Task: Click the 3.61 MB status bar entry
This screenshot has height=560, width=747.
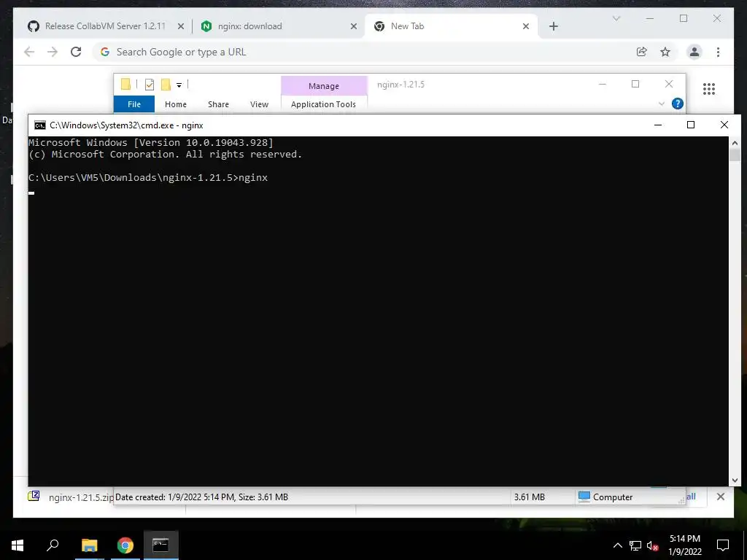Action: point(530,497)
